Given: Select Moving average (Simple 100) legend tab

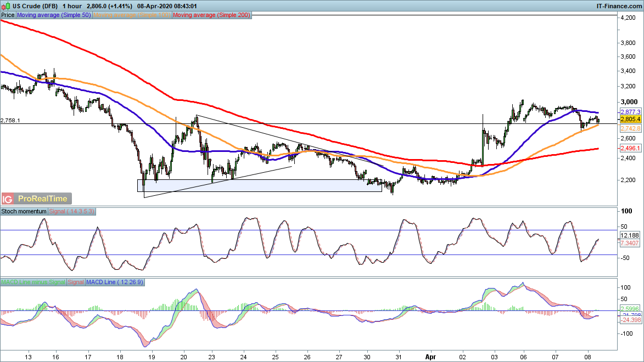Looking at the screenshot, I should (132, 15).
